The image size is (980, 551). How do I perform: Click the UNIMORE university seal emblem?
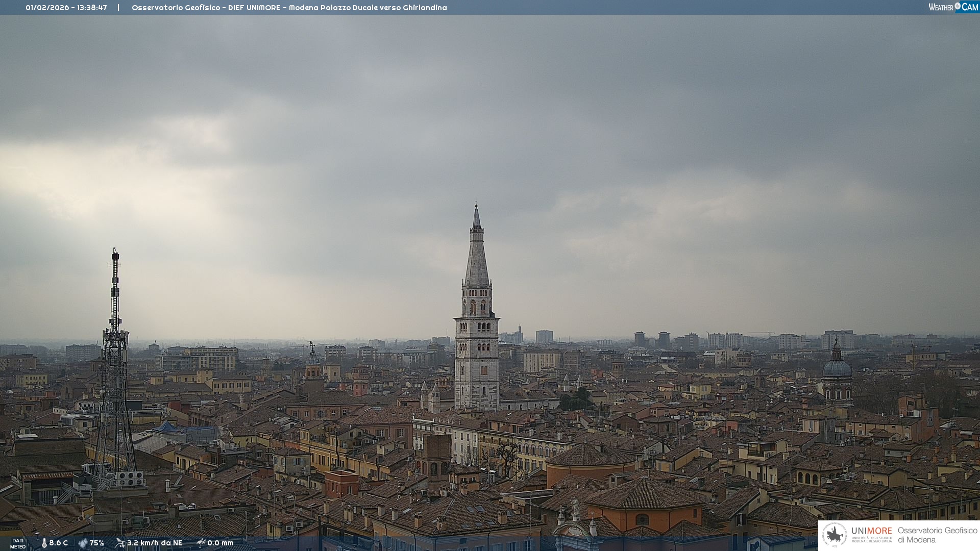pyautogui.click(x=835, y=535)
